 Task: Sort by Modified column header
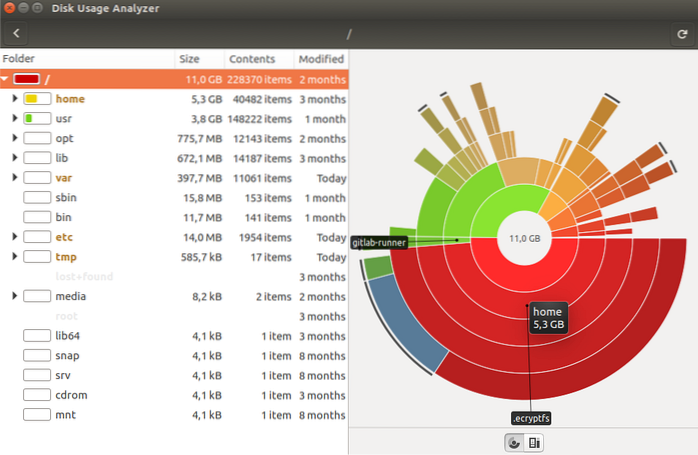pos(320,59)
